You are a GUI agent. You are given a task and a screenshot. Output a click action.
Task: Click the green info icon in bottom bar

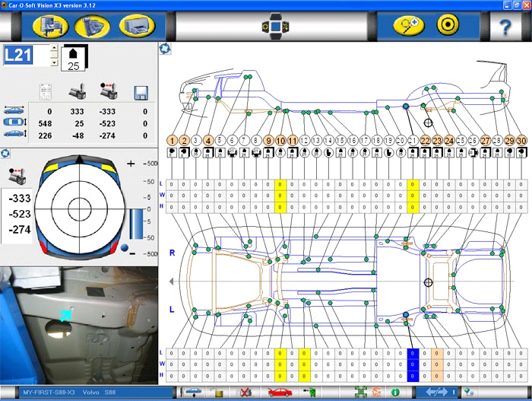[395, 393]
